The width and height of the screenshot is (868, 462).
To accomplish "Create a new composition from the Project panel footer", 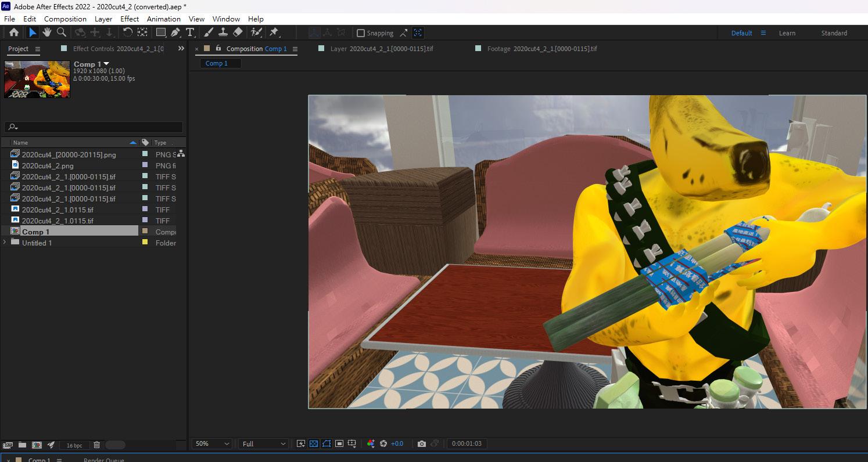I will (37, 445).
